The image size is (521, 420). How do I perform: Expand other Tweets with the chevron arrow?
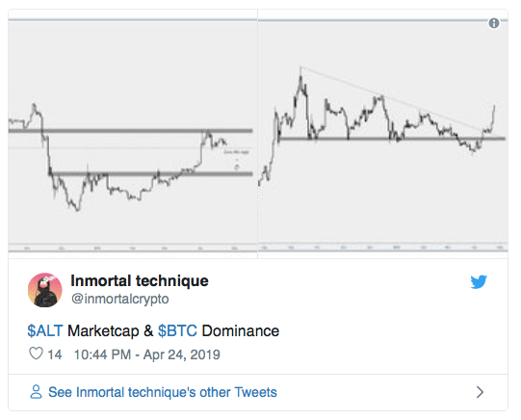(x=480, y=392)
